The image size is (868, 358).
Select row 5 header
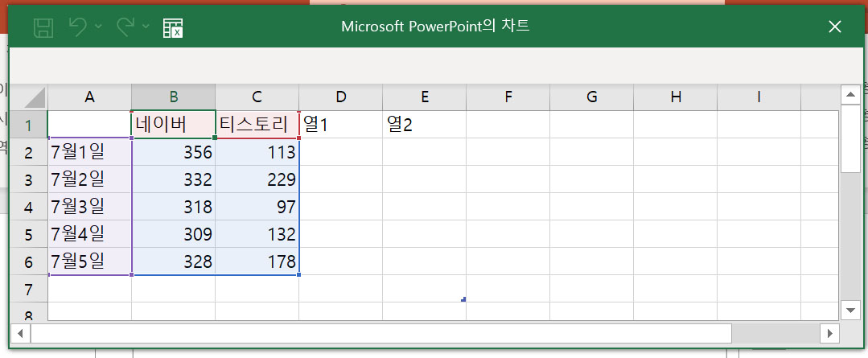(29, 234)
